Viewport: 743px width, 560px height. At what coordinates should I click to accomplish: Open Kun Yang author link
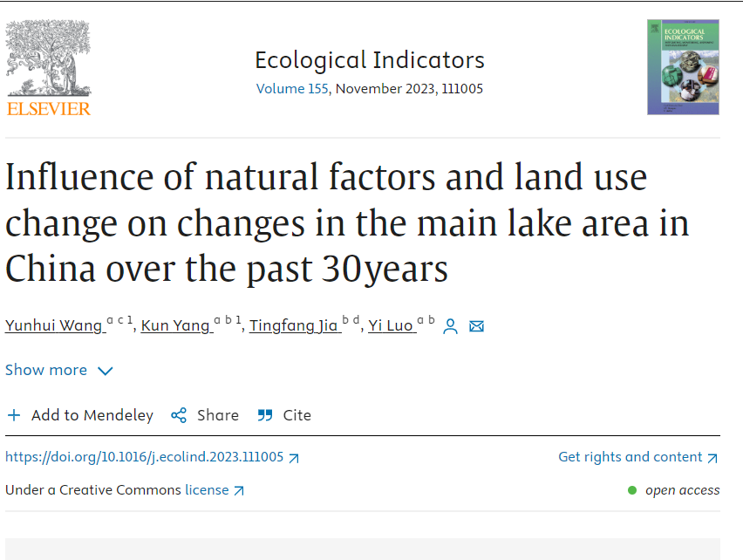(177, 325)
